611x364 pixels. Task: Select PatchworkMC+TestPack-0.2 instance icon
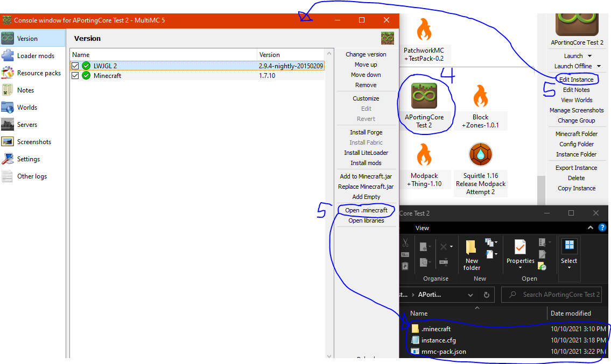point(424,30)
